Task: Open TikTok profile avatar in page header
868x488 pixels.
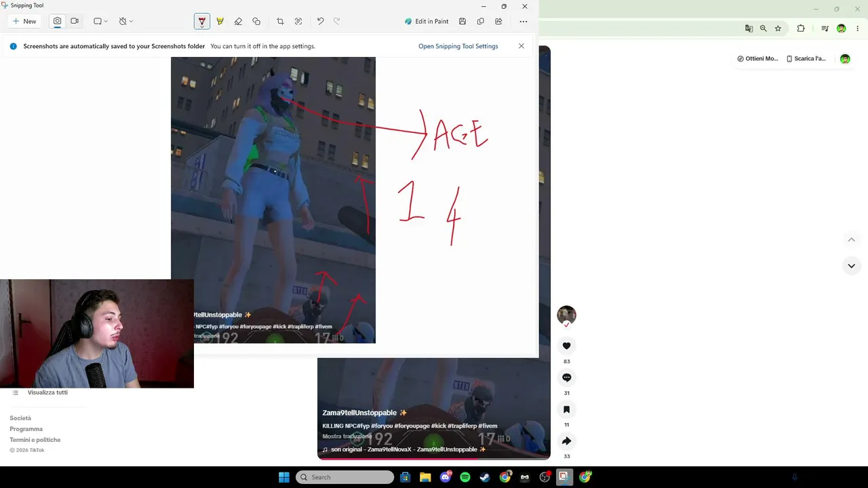Action: 845,59
